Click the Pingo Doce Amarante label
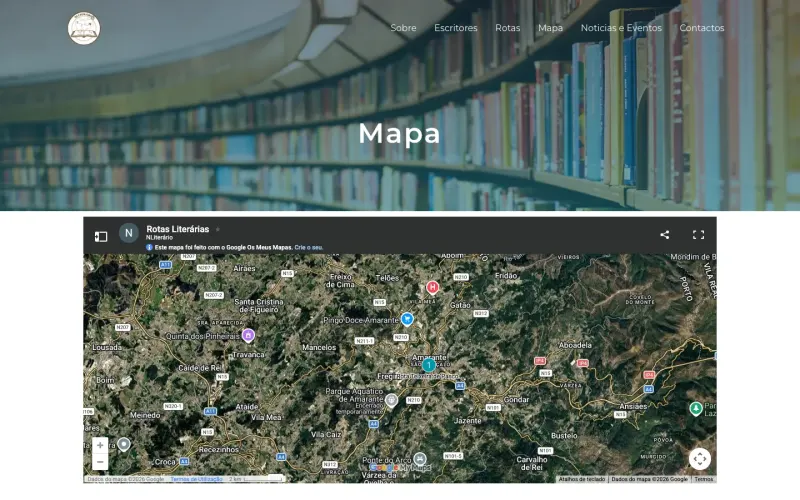This screenshot has height=500, width=800. [x=361, y=320]
